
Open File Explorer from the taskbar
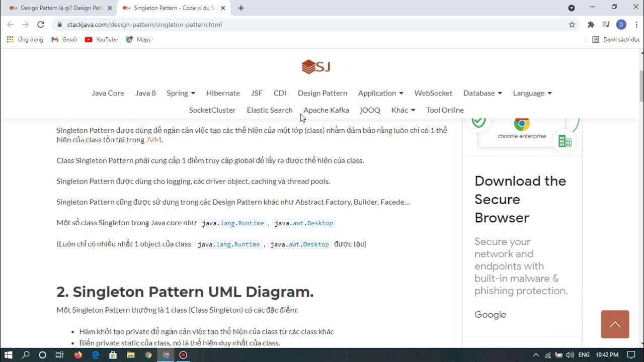[130, 355]
